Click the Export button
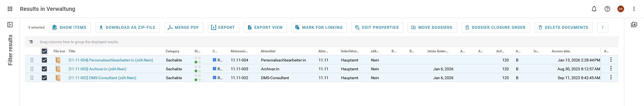The image size is (644, 106). [x=223, y=27]
